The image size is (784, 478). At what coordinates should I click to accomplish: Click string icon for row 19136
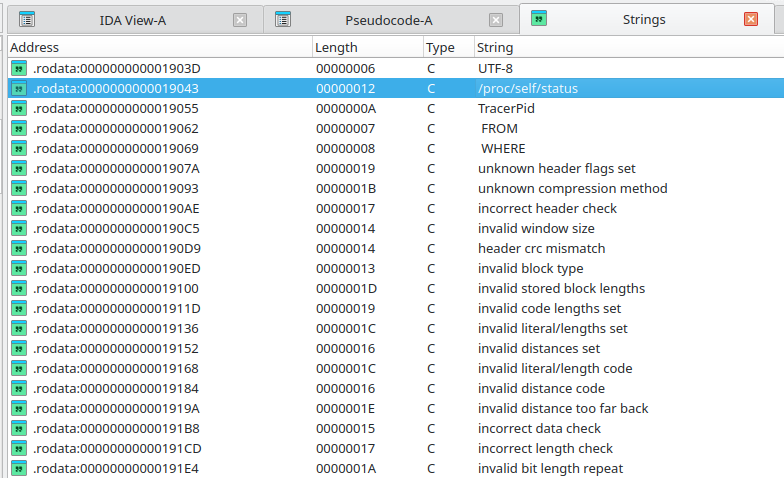tap(19, 328)
